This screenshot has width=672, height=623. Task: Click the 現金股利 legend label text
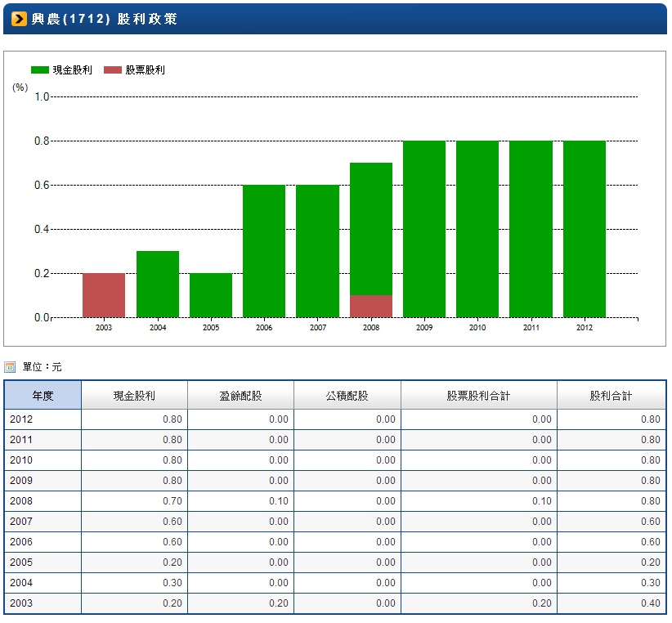(x=73, y=69)
